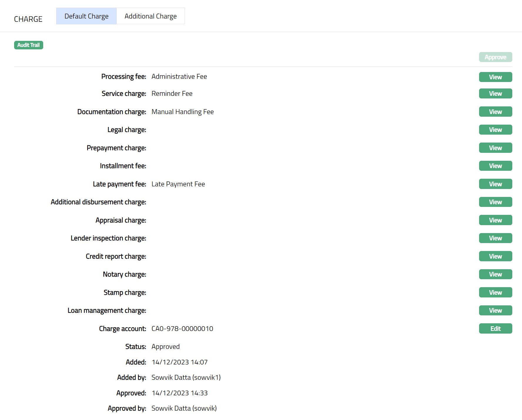Viewport: 522px width, 420px height.
Task: Open the Audit Trail
Action: click(x=29, y=45)
